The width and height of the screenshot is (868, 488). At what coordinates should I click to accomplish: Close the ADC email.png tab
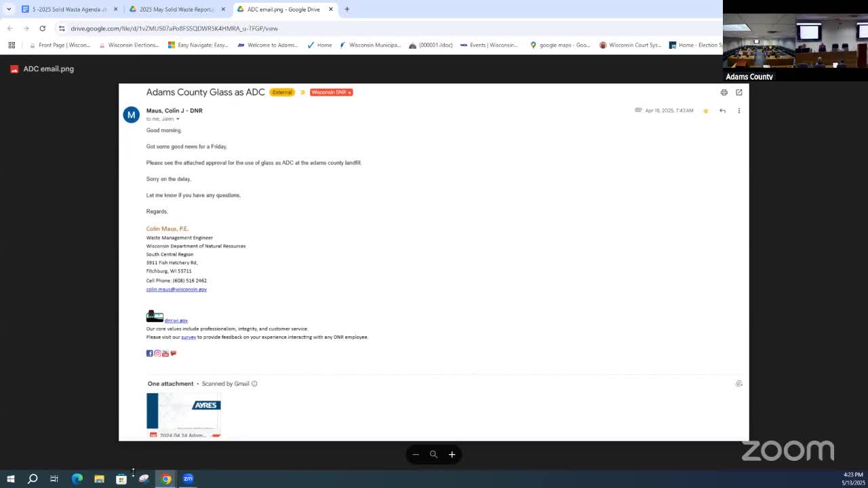pos(331,9)
